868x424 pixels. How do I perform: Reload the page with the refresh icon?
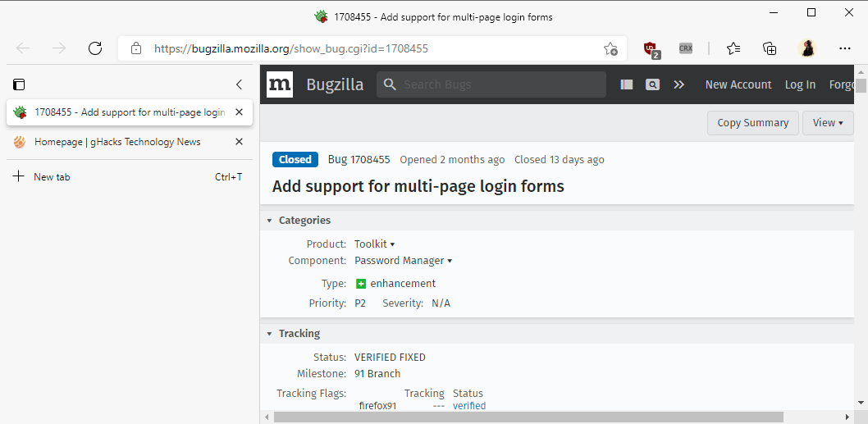(95, 48)
